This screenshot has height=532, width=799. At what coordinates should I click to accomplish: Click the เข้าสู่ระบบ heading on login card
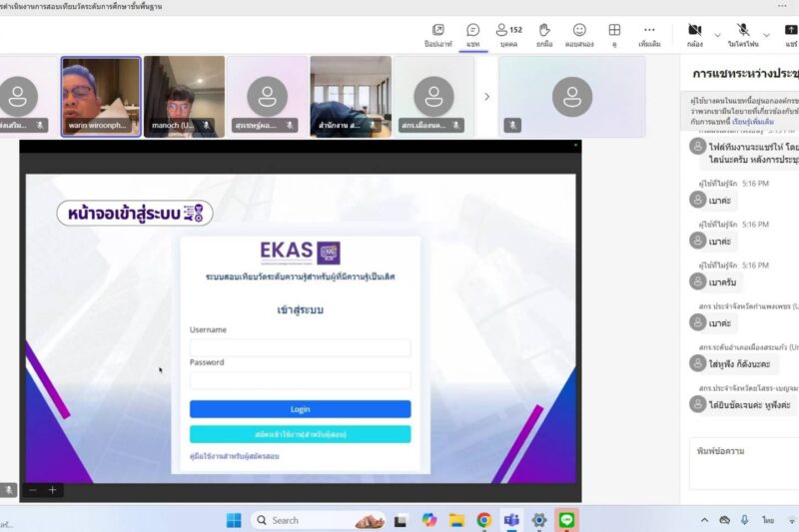(301, 309)
